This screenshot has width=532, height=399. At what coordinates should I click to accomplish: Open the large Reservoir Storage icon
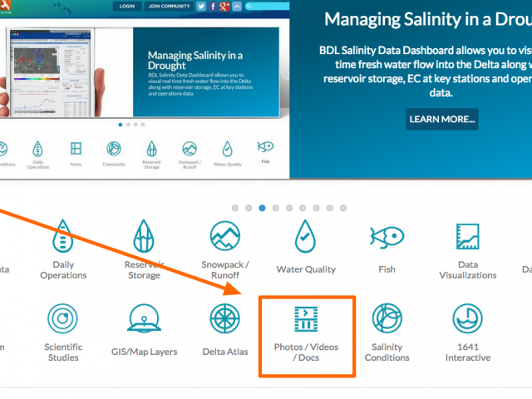144,236
